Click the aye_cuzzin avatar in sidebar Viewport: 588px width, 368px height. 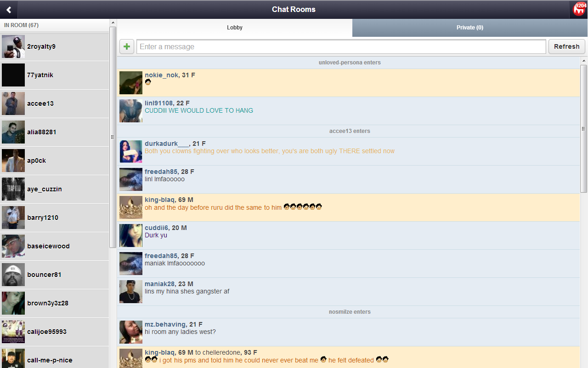coord(13,189)
